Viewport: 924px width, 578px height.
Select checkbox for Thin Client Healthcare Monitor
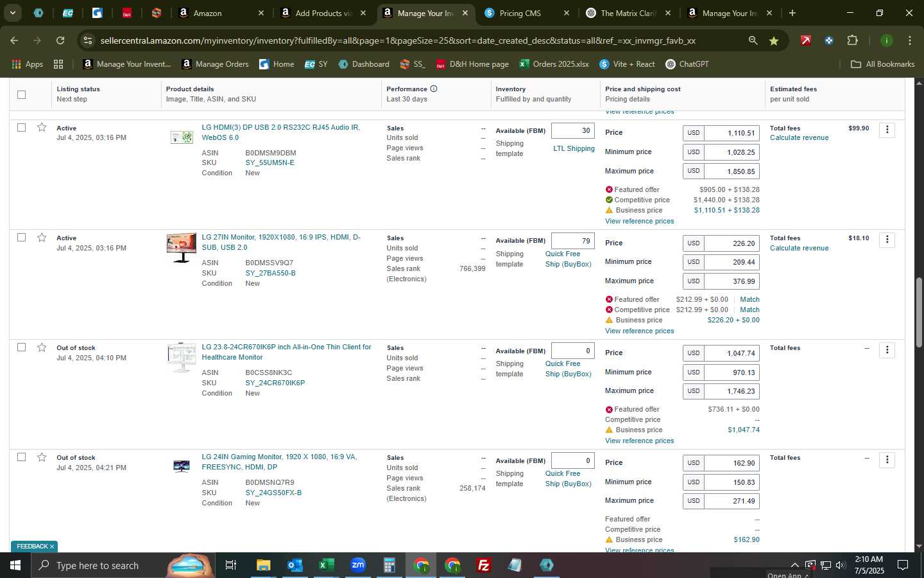pyautogui.click(x=21, y=347)
